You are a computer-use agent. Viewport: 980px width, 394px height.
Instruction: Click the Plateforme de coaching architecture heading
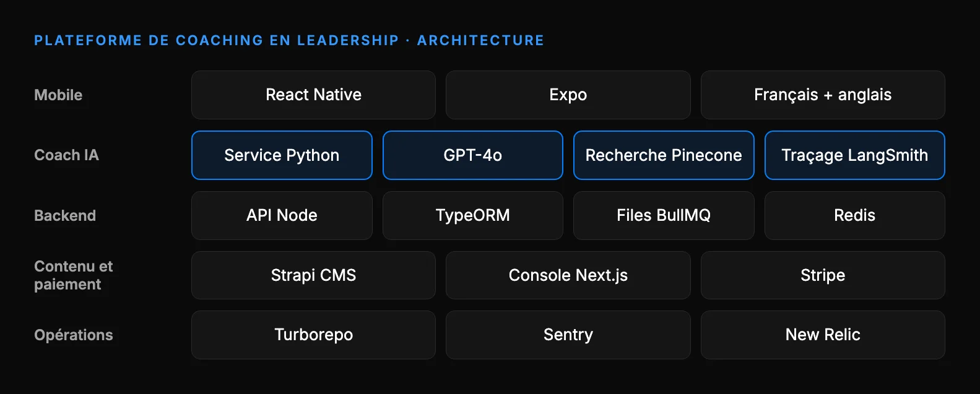289,40
